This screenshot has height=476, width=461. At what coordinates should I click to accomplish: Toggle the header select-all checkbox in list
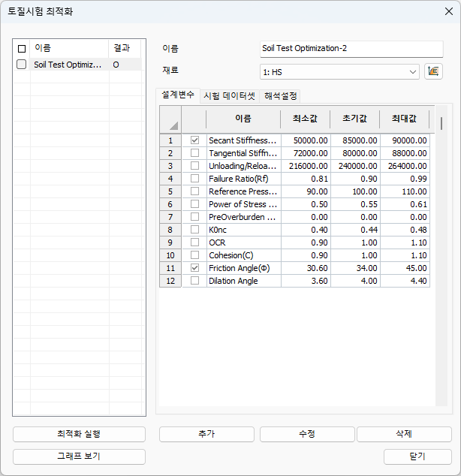point(22,49)
